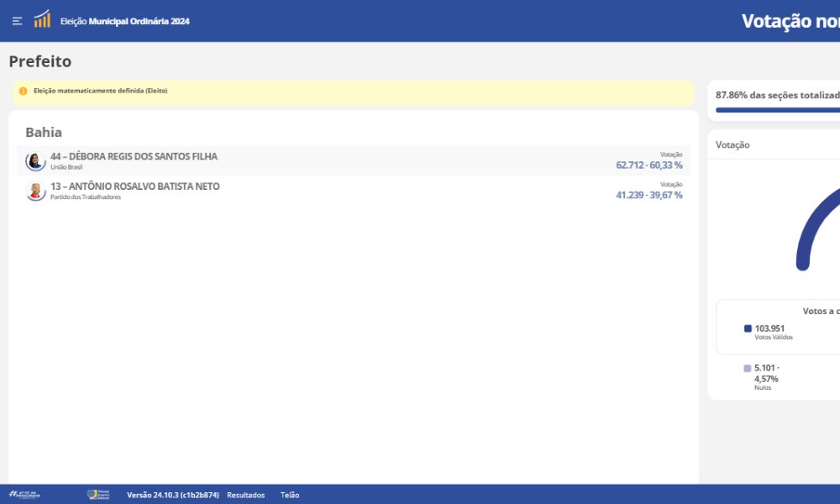Image resolution: width=840 pixels, height=504 pixels.
Task: Click Versão 24.10.3 (c1b2b874) text
Action: click(x=172, y=495)
